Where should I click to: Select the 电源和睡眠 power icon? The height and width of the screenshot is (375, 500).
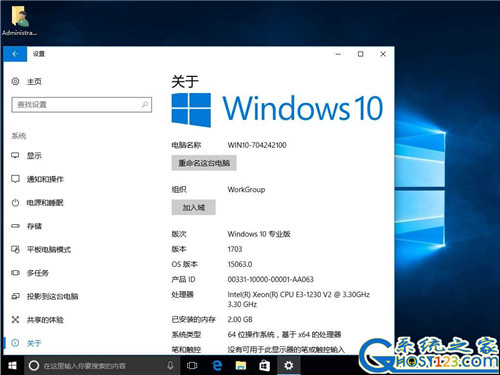pyautogui.click(x=15, y=202)
